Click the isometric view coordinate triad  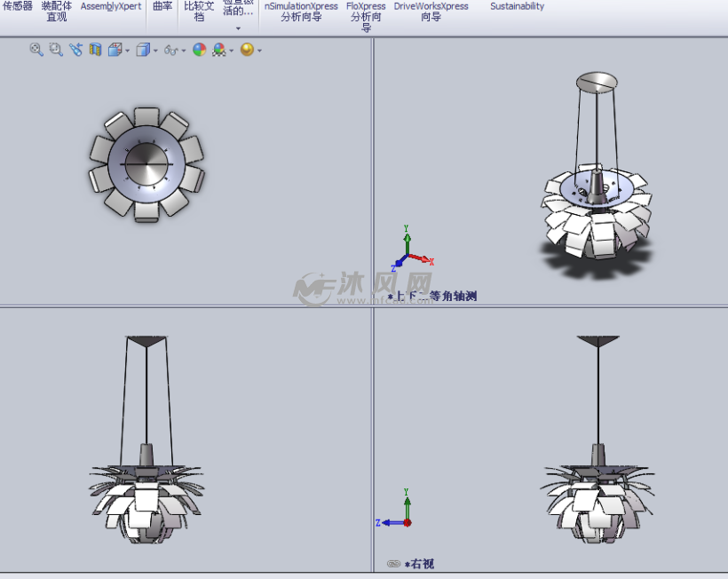(411, 249)
